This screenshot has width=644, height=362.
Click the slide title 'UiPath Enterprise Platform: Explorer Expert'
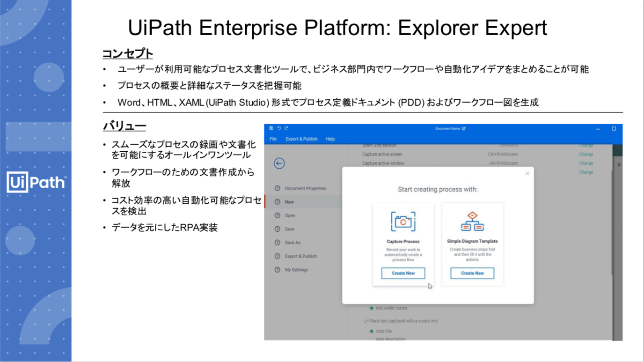click(337, 28)
